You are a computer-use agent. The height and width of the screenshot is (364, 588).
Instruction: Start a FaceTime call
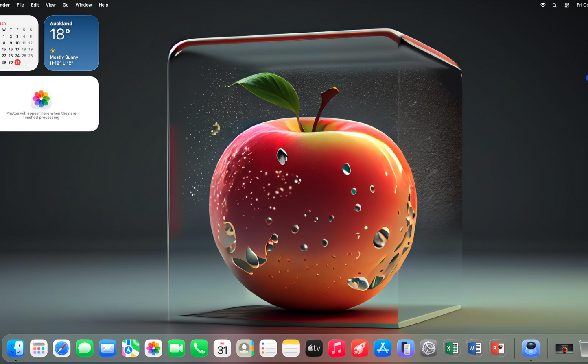[x=176, y=348]
